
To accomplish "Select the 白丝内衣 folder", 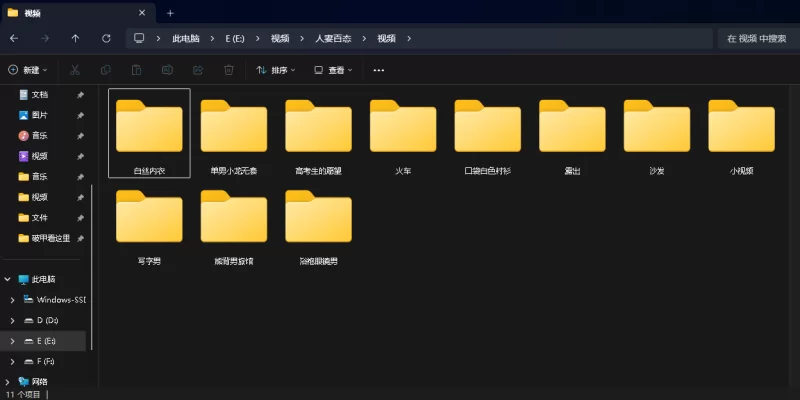I will click(149, 133).
